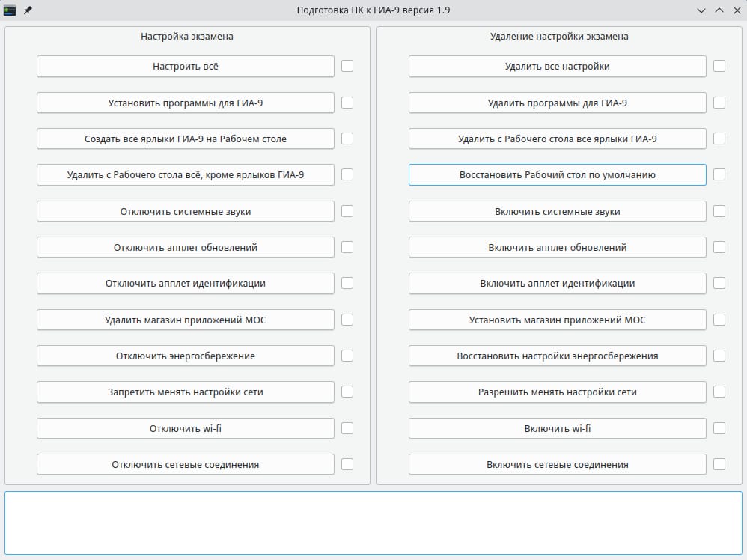Click the pin window icon
The image size is (747, 560).
pyautogui.click(x=28, y=10)
